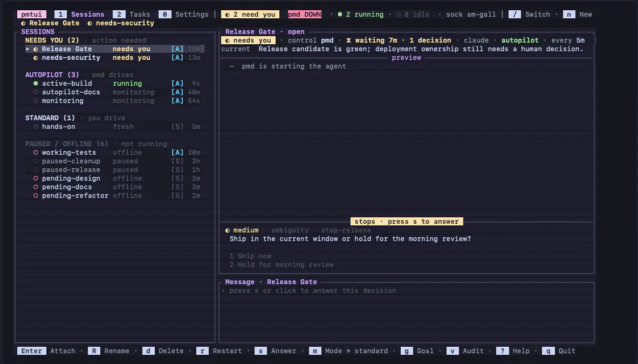Open the Sessions tab

point(79,14)
